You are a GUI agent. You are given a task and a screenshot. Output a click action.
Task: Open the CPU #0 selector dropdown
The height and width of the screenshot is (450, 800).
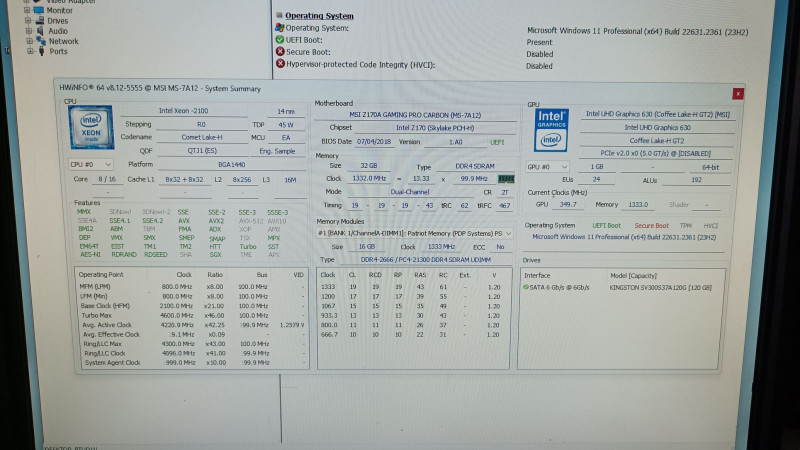click(91, 165)
